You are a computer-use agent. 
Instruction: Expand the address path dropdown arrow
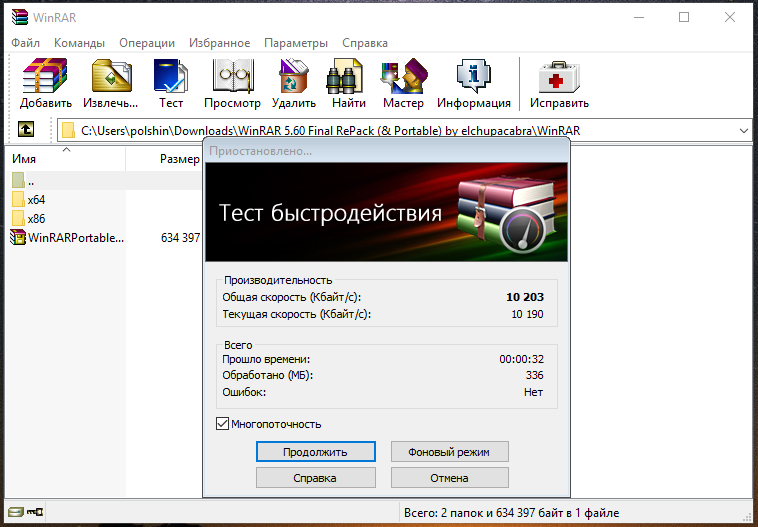coord(743,131)
